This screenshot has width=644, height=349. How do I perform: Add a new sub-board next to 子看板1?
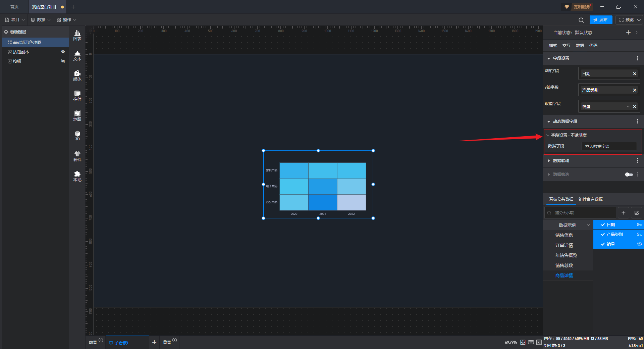coord(154,342)
